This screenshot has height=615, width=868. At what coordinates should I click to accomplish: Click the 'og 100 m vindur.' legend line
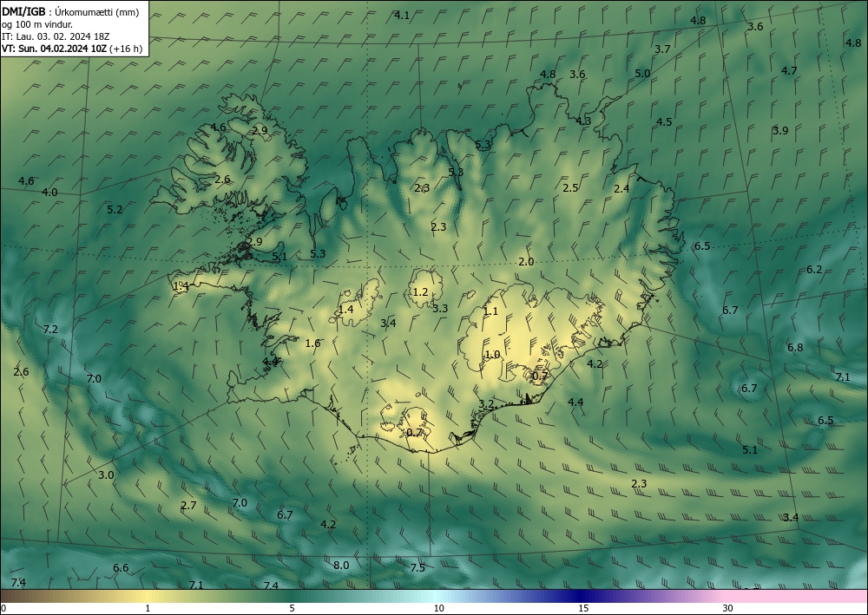(x=37, y=24)
